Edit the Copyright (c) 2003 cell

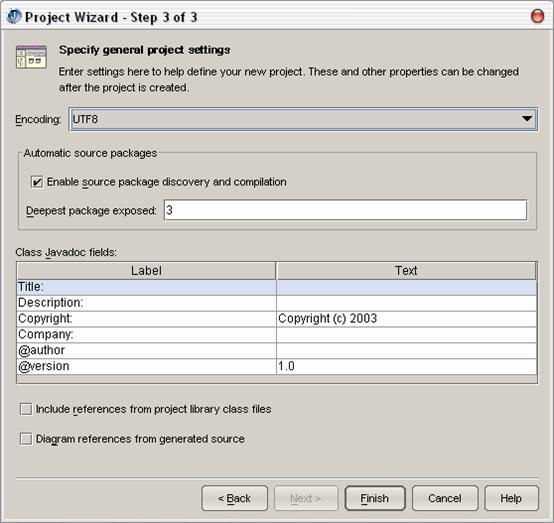coord(406,319)
